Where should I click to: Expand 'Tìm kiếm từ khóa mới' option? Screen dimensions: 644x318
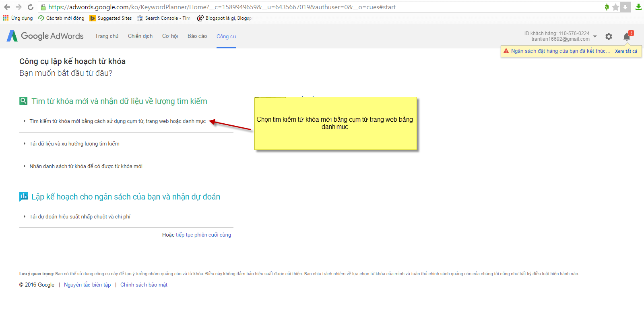tap(117, 121)
